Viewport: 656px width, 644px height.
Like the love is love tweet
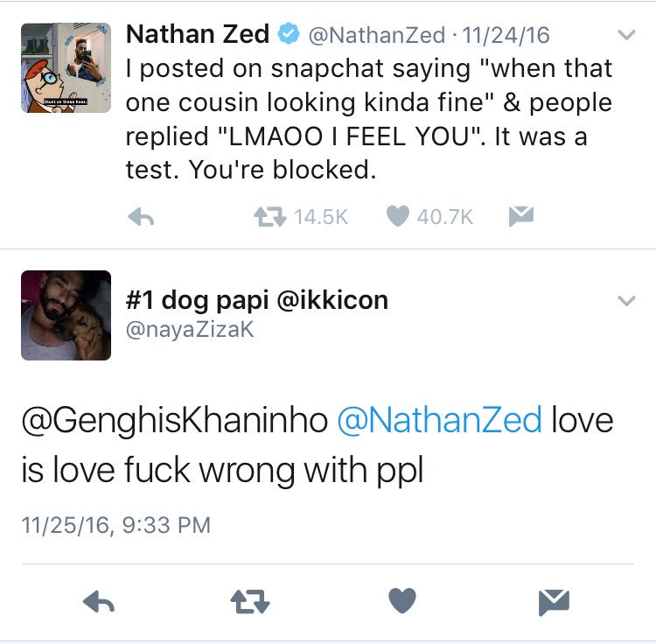402,600
